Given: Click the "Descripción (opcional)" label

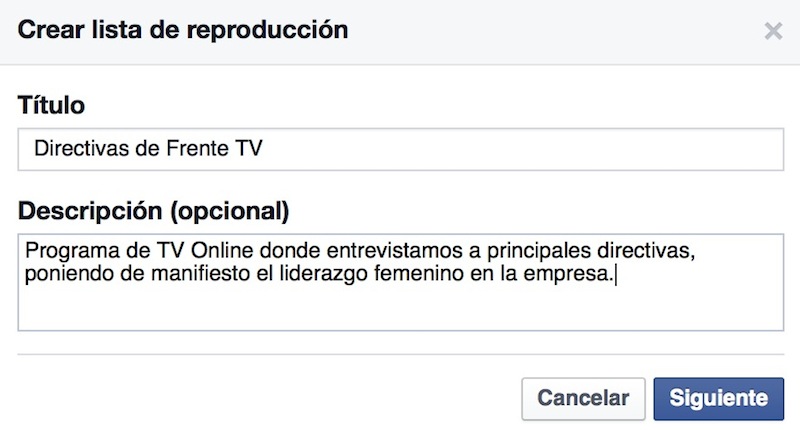Looking at the screenshot, I should 153,211.
